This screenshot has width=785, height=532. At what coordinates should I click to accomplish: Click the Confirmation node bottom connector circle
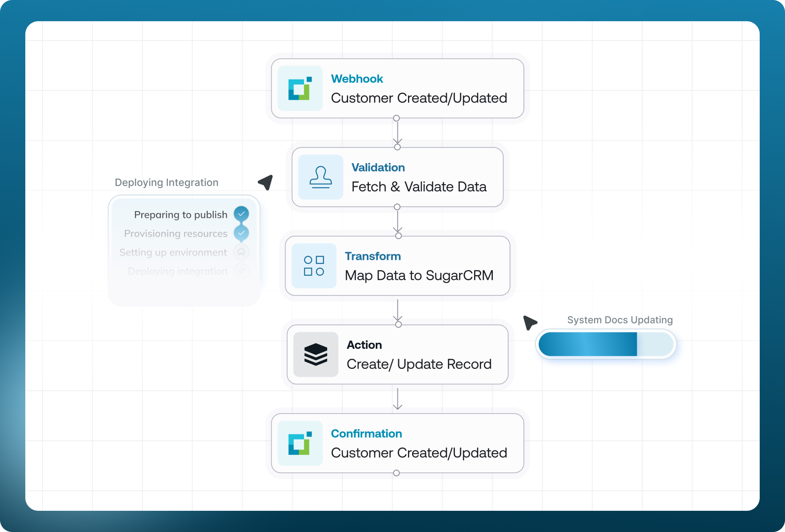click(x=396, y=473)
